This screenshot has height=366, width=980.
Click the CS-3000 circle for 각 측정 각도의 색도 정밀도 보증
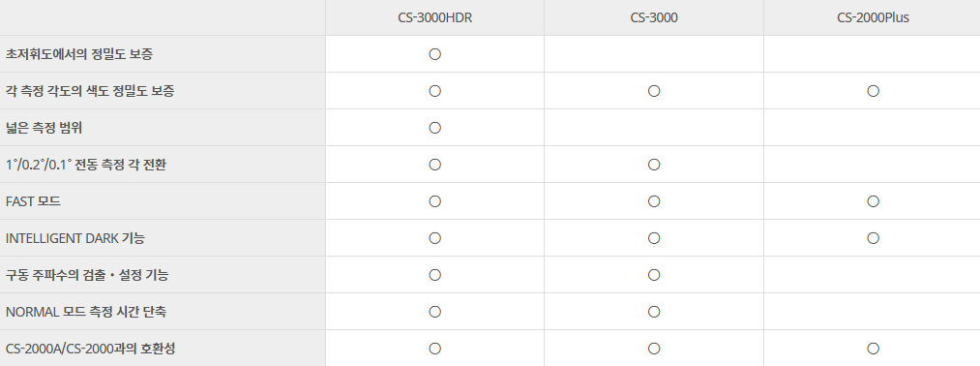pyautogui.click(x=654, y=91)
